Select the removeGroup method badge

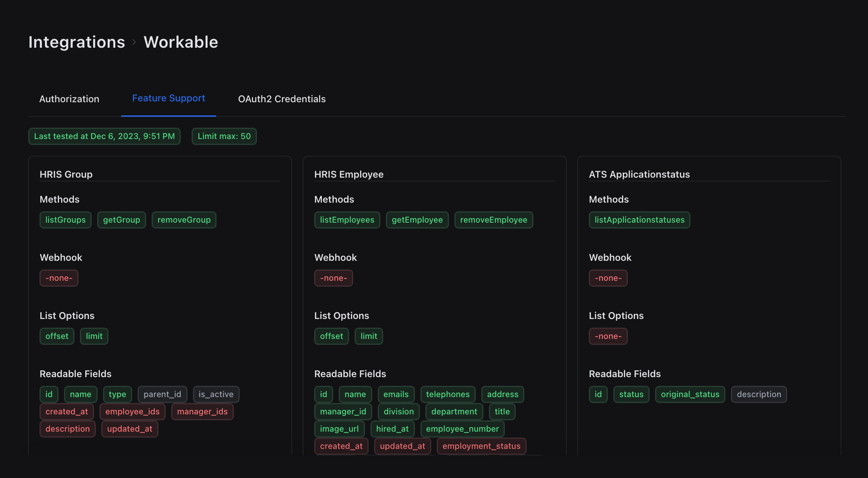click(x=184, y=219)
